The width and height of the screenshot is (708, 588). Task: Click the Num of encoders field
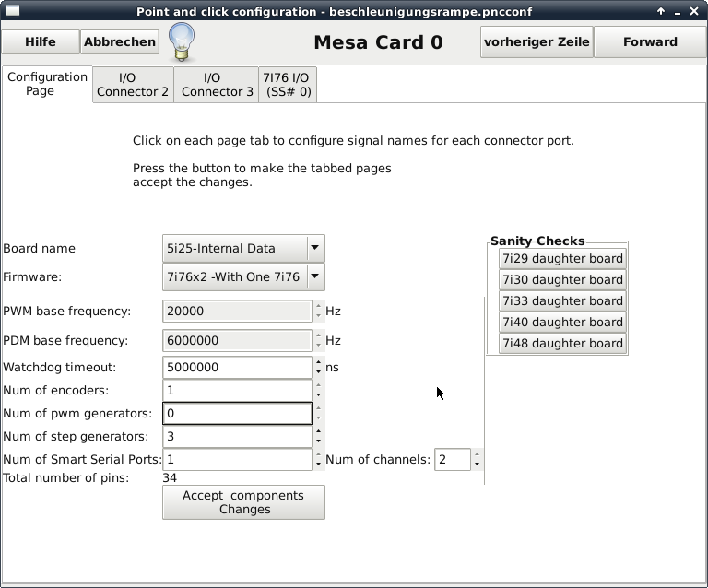point(237,391)
